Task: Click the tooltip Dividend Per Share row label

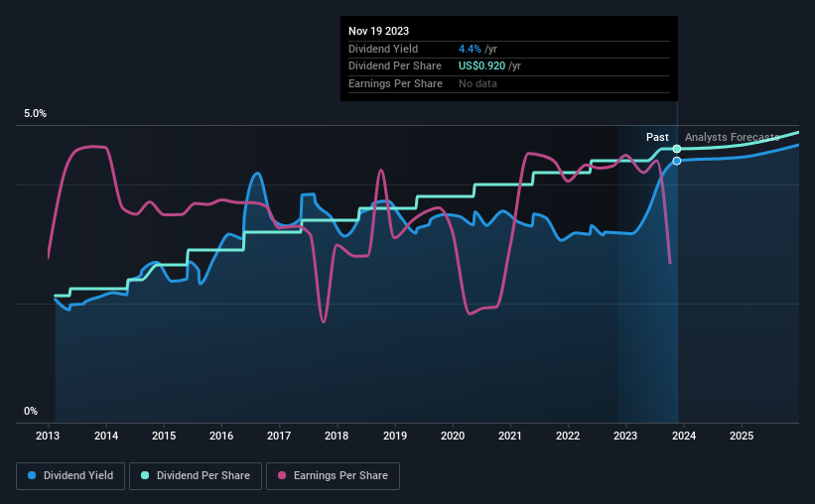Action: [395, 66]
